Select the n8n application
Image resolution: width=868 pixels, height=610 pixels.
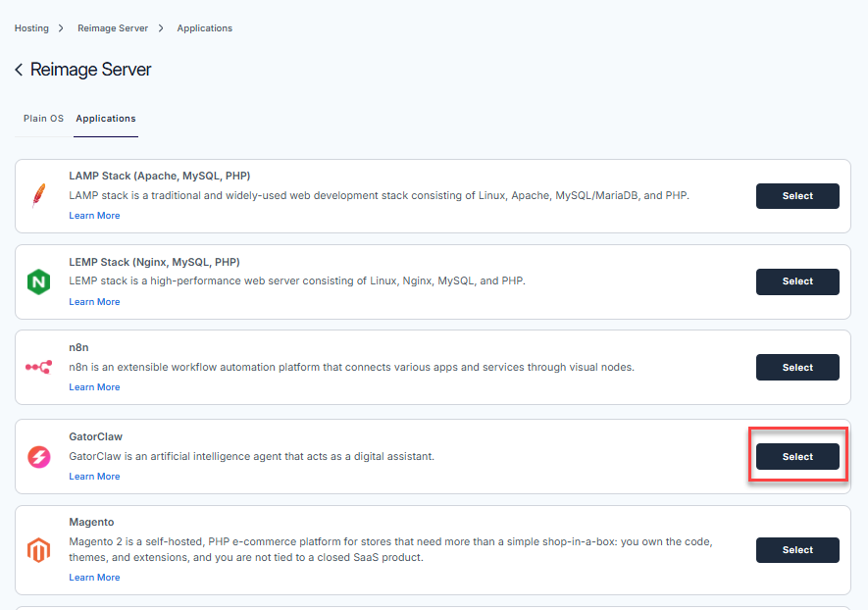pos(797,367)
